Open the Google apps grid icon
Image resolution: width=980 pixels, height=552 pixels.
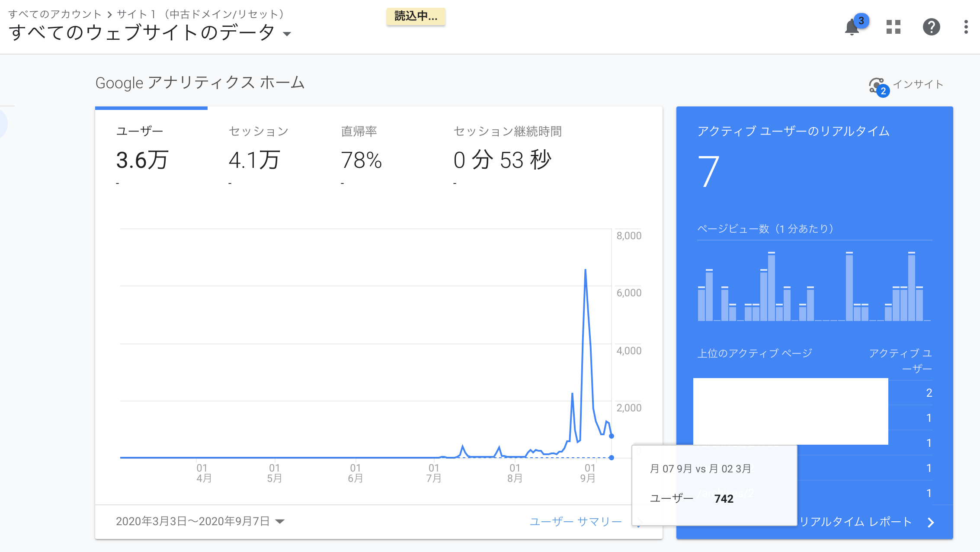click(893, 27)
